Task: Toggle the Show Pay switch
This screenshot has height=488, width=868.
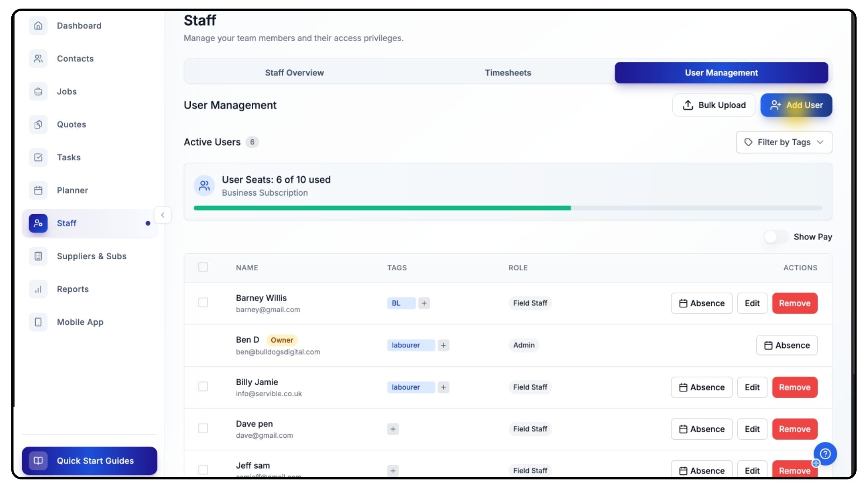Action: (x=776, y=237)
